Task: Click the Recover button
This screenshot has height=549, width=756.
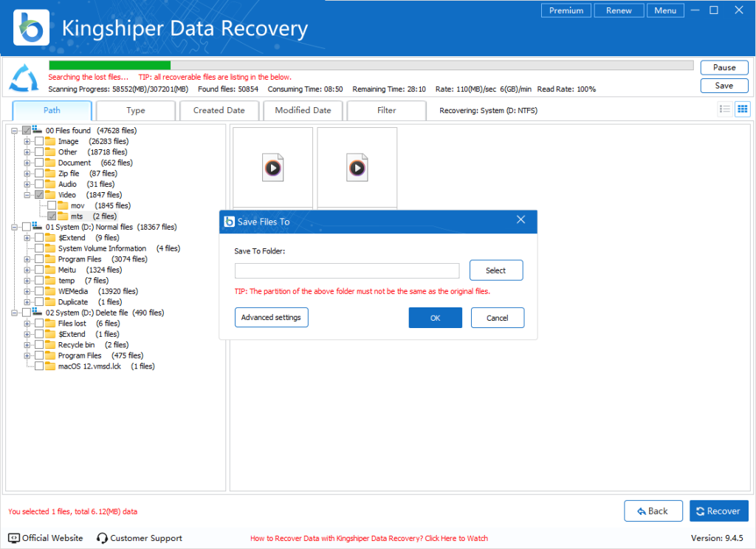Action: click(719, 511)
